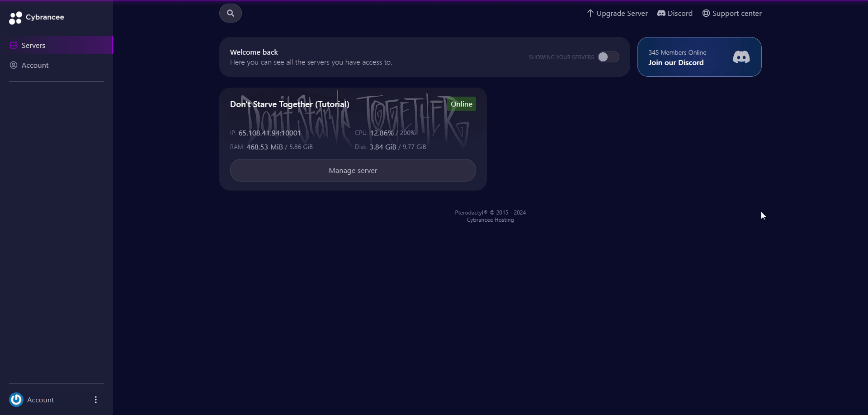
Task: Open the Discord link in top bar
Action: coord(675,13)
